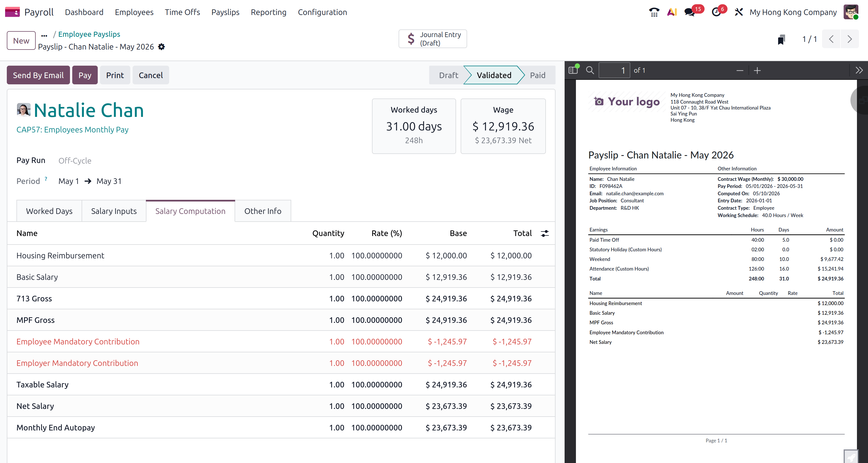Open the Configuration menu
Viewport: 868px width, 463px height.
322,12
